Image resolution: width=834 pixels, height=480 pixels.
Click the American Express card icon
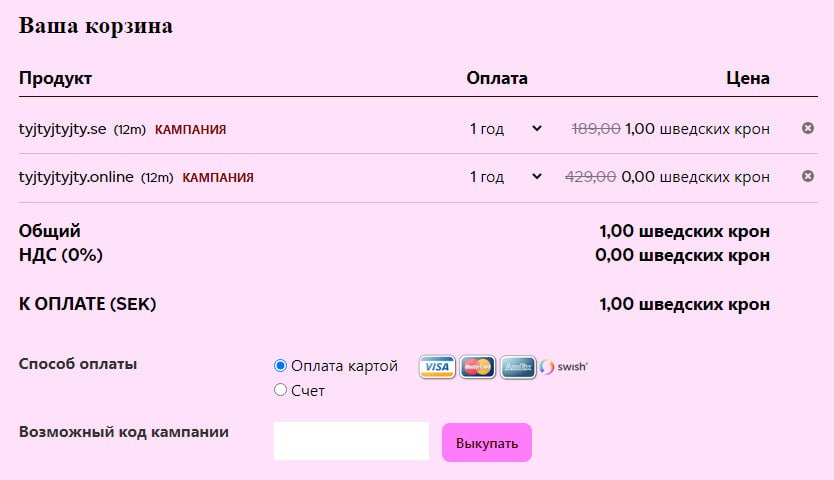(x=518, y=367)
